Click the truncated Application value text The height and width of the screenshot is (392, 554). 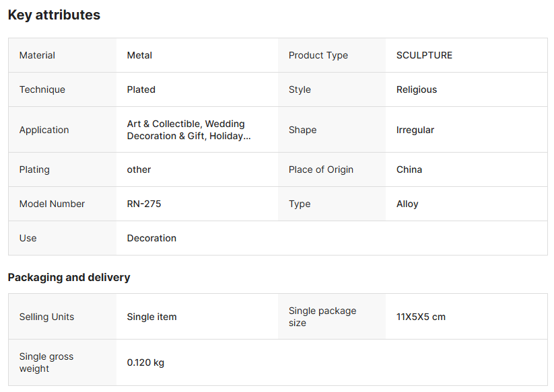click(188, 130)
